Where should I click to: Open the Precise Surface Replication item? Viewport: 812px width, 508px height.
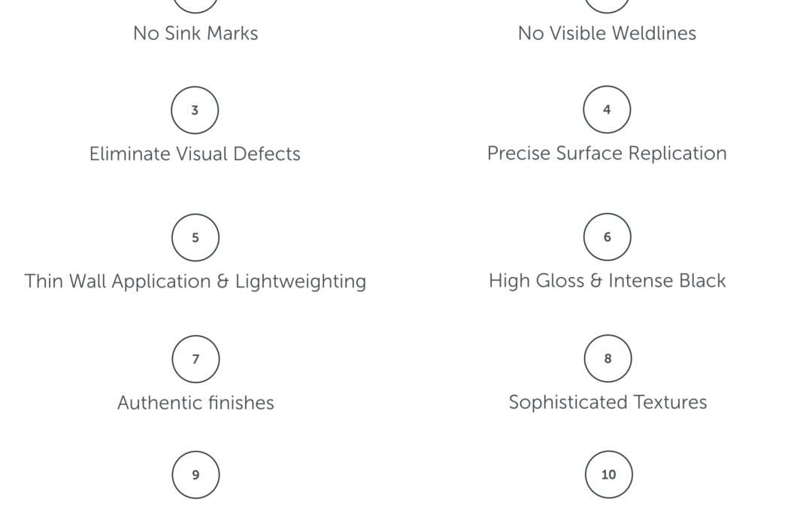607,154
